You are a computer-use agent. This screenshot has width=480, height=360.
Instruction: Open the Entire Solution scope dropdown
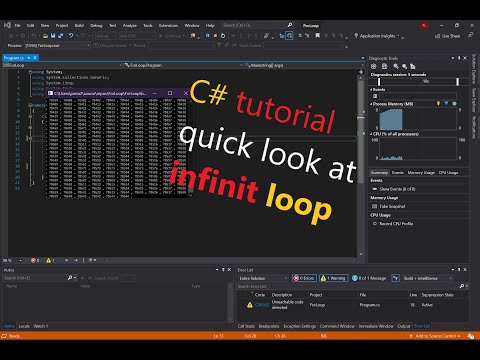point(263,278)
